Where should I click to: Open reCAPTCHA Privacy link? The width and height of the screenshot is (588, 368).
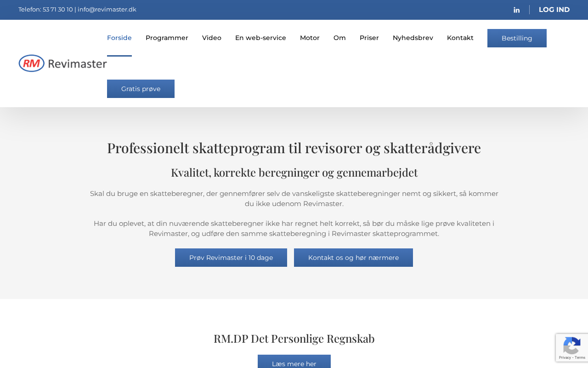(x=565, y=357)
